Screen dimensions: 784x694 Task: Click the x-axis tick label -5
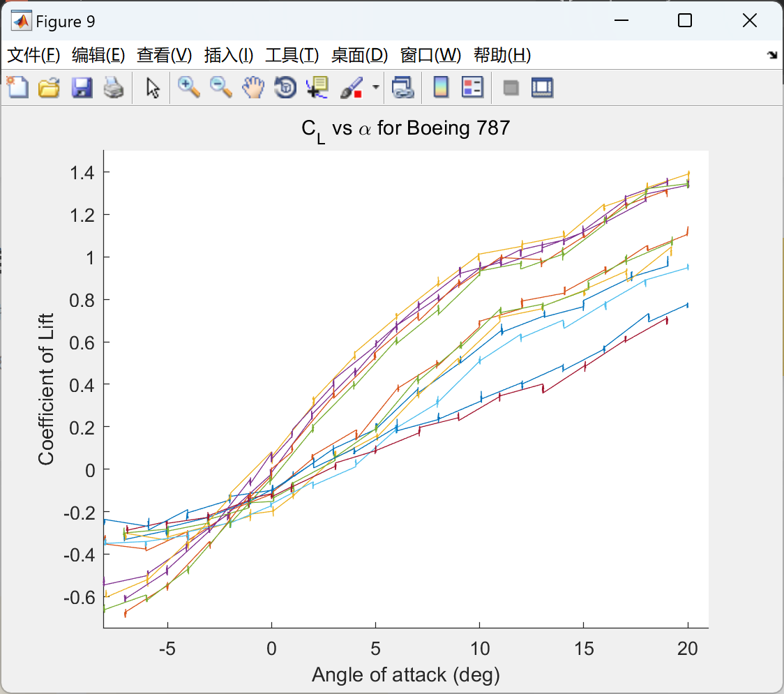[167, 649]
